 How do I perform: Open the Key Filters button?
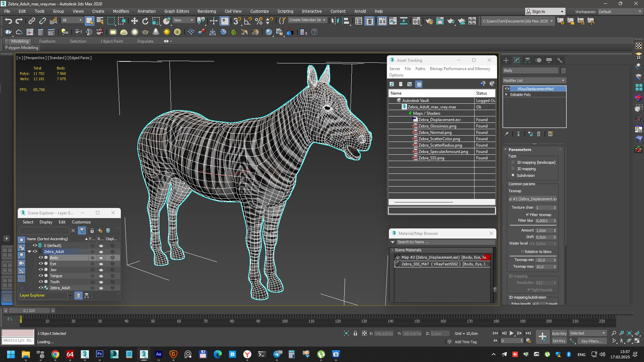[592, 341]
